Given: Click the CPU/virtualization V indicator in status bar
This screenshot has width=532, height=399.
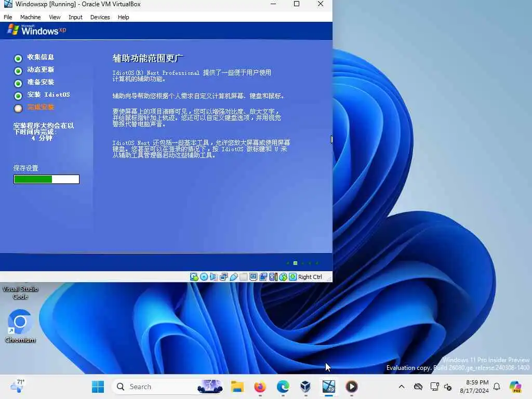Looking at the screenshot, I should tap(273, 277).
